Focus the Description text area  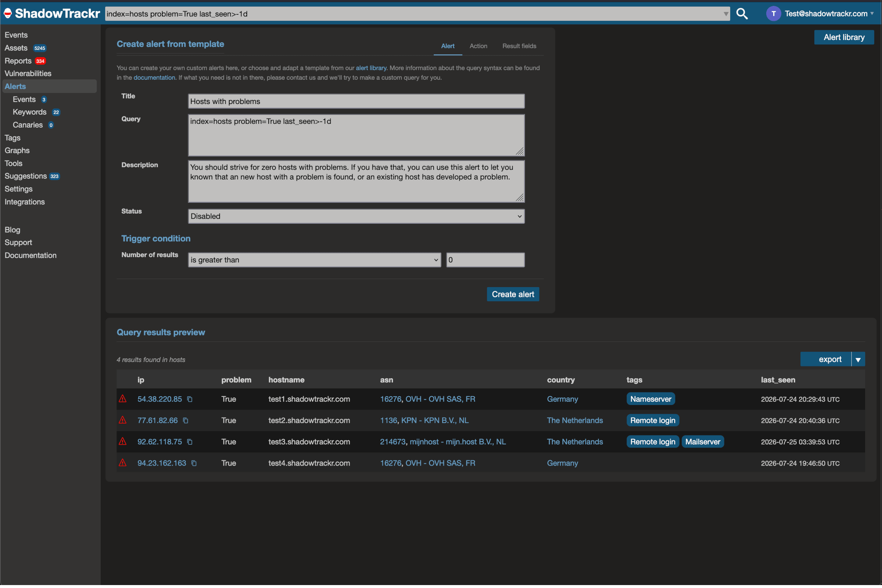(x=356, y=182)
